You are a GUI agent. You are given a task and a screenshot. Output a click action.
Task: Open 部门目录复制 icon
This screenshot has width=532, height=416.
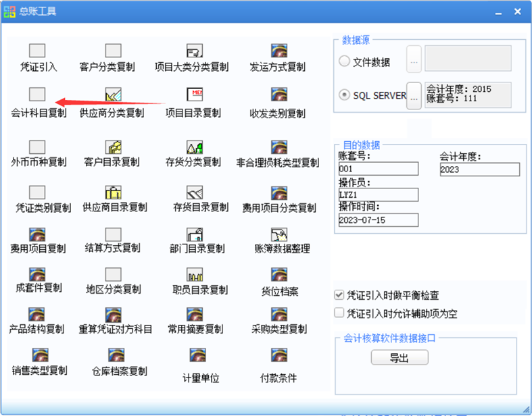[195, 234]
